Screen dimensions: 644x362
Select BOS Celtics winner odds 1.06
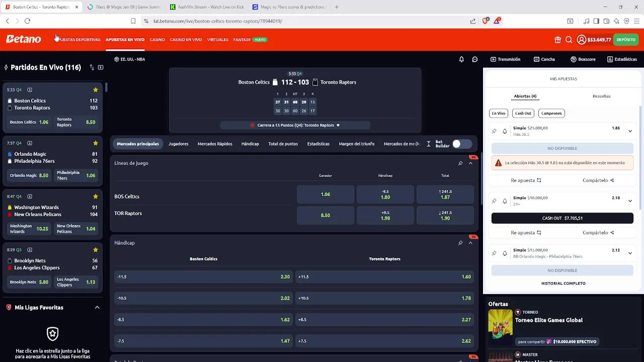326,195
